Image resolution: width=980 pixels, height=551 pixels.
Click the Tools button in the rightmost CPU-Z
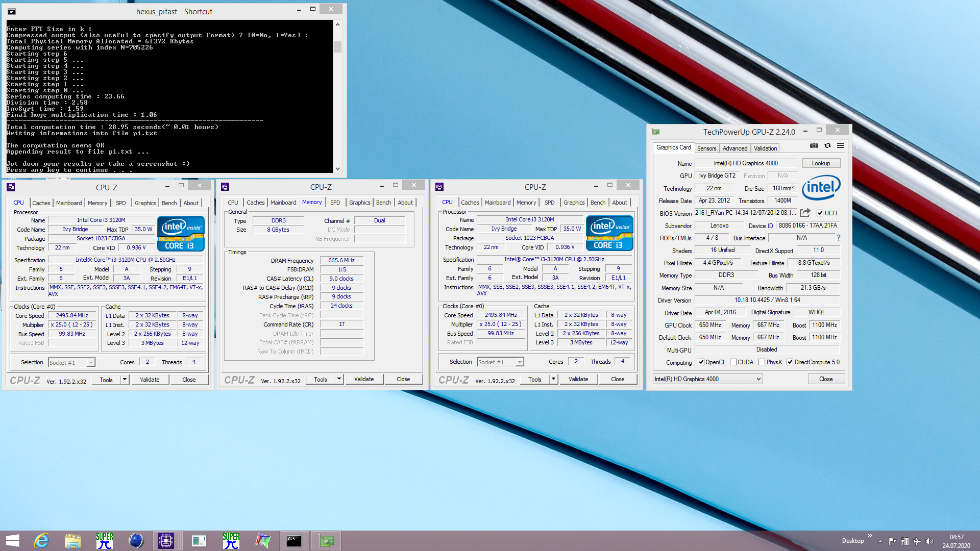point(535,379)
